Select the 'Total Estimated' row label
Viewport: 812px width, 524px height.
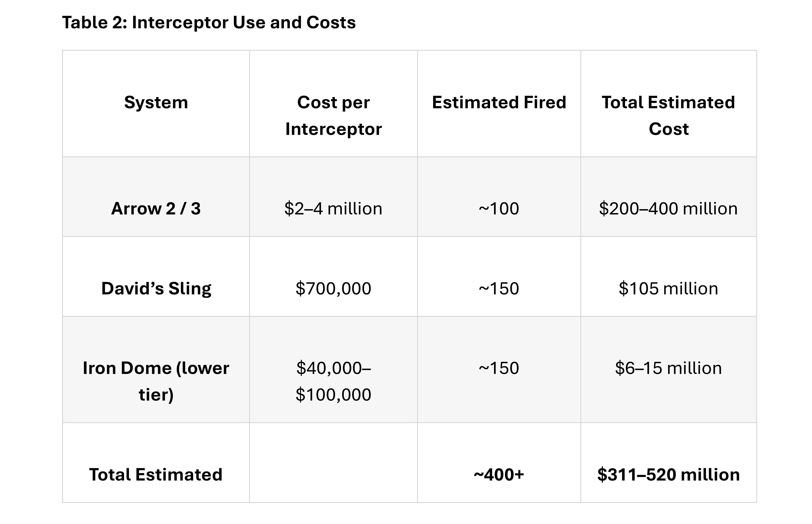pos(156,475)
